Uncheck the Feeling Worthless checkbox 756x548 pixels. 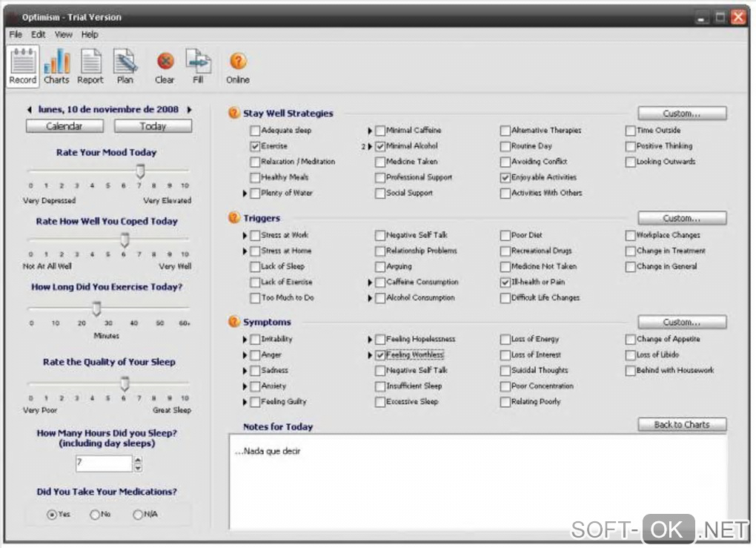[380, 355]
